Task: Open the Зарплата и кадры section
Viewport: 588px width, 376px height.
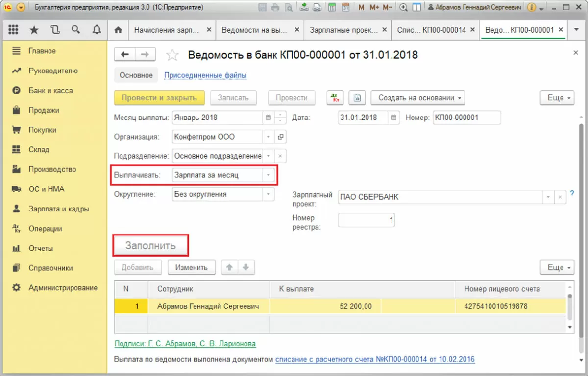Action: pyautogui.click(x=59, y=209)
